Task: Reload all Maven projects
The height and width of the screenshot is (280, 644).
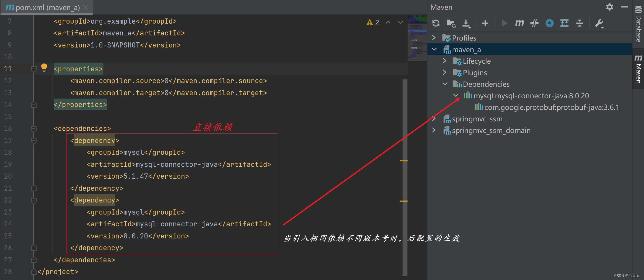Action: (435, 23)
